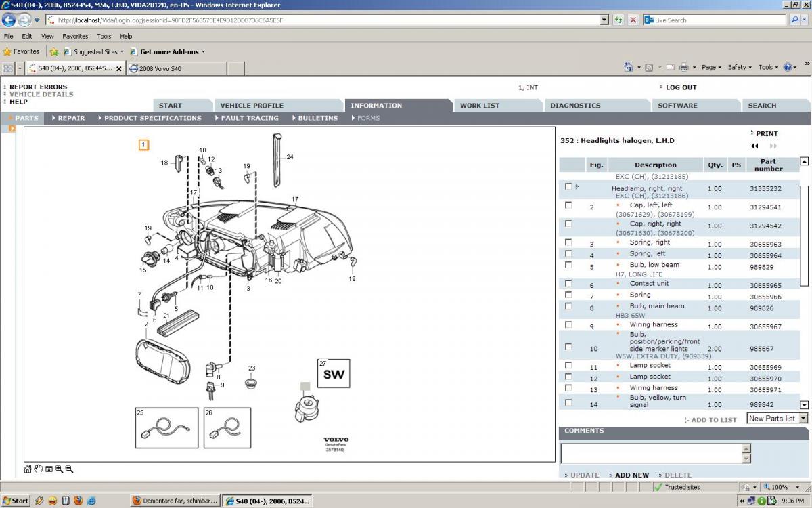Click the printer icon in the command bar
Viewport: 812px width, 508px height.
click(683, 67)
